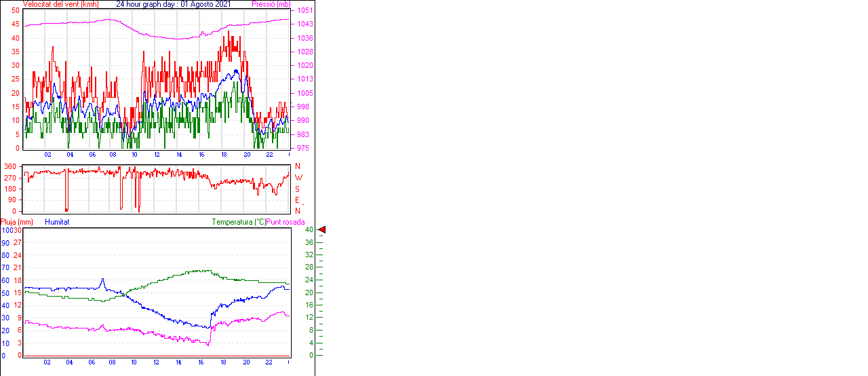Screen dimensions: 868x376
Task: Click the pink Punt rosada label
Action: click(x=285, y=222)
